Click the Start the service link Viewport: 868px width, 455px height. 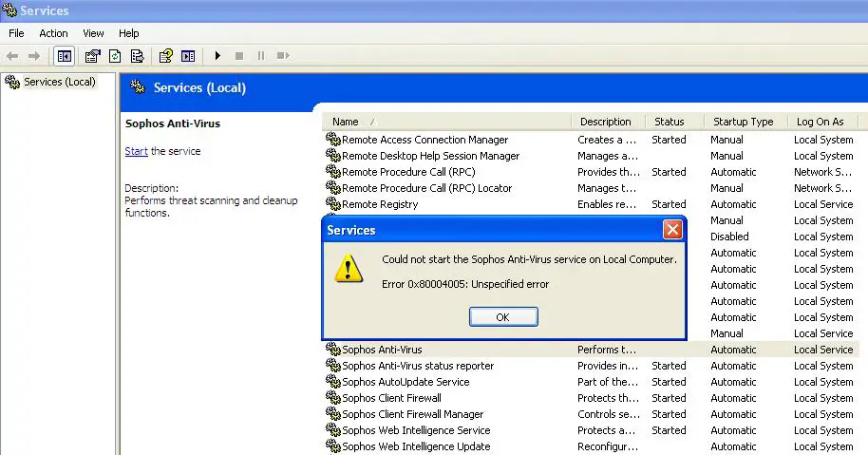point(136,151)
